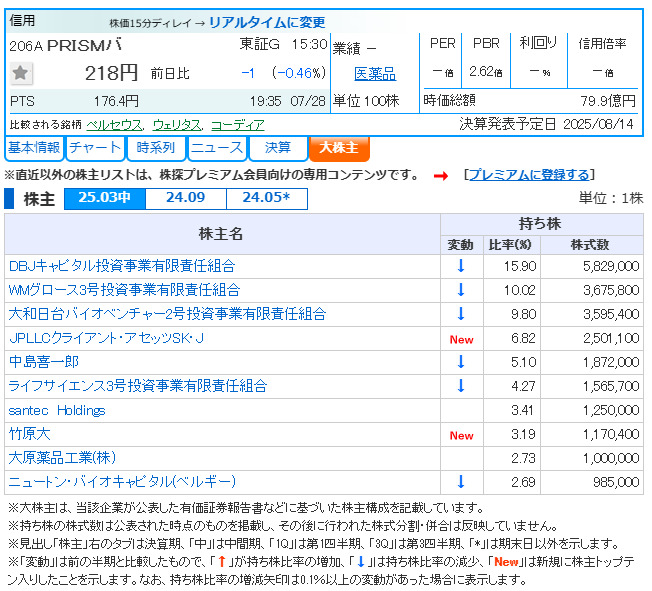Open shareholder DBJキャピタル投資事業有限責任組合
The width and height of the screenshot is (652, 591).
click(x=122, y=266)
